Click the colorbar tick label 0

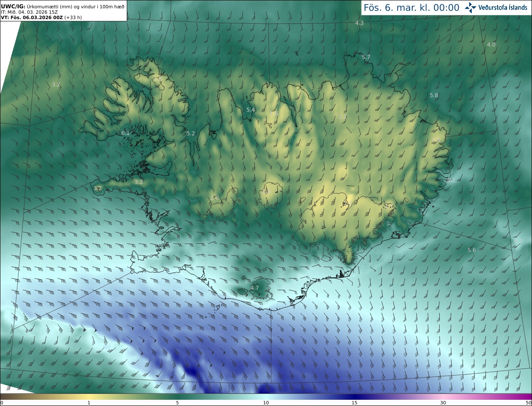[2, 403]
